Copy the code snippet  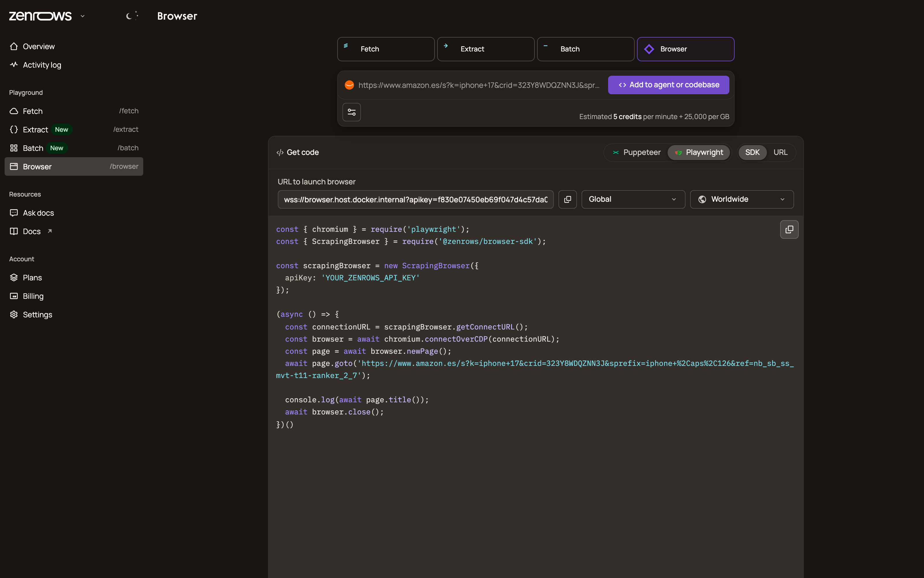(x=789, y=229)
